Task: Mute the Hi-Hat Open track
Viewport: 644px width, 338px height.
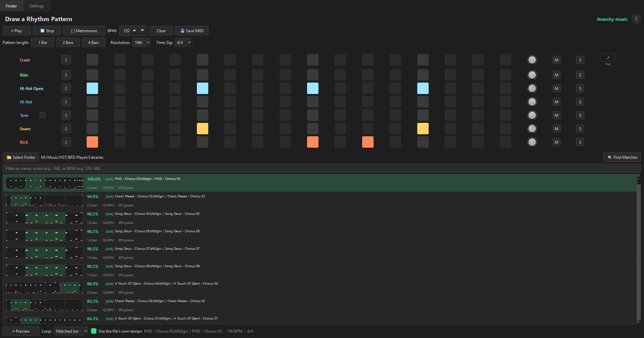Action: coord(556,88)
